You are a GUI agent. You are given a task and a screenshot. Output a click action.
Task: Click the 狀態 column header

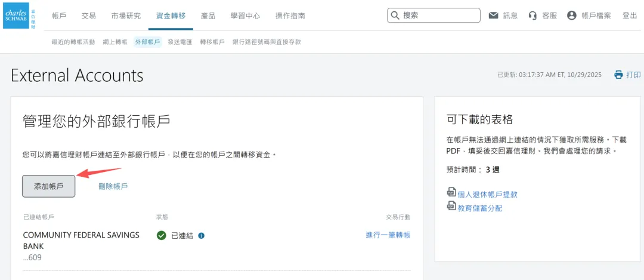[x=162, y=217]
